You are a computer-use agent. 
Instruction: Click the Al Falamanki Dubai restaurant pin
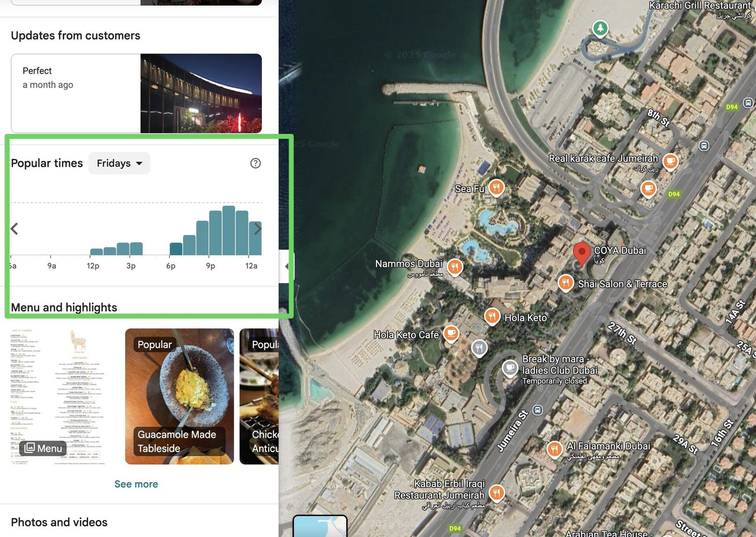click(554, 449)
